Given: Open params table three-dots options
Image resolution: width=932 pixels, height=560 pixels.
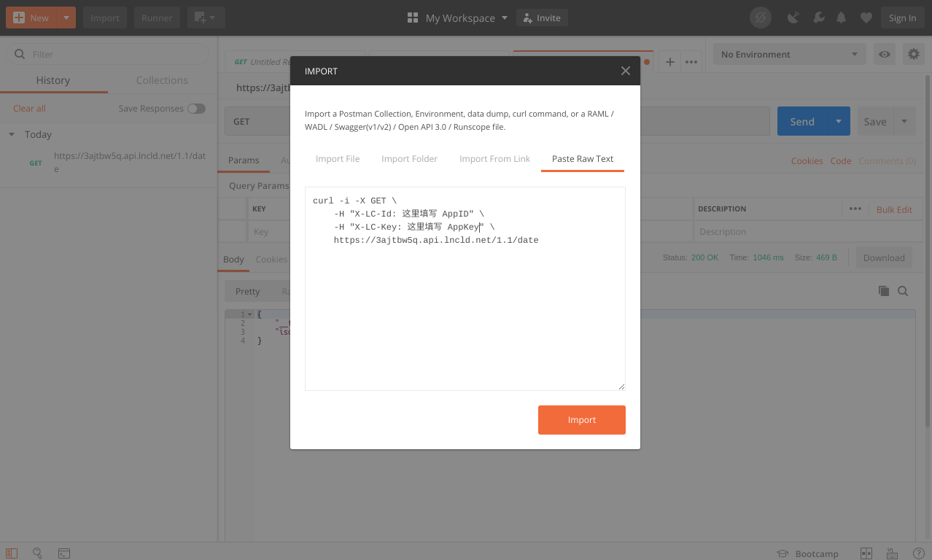Looking at the screenshot, I should [x=855, y=209].
